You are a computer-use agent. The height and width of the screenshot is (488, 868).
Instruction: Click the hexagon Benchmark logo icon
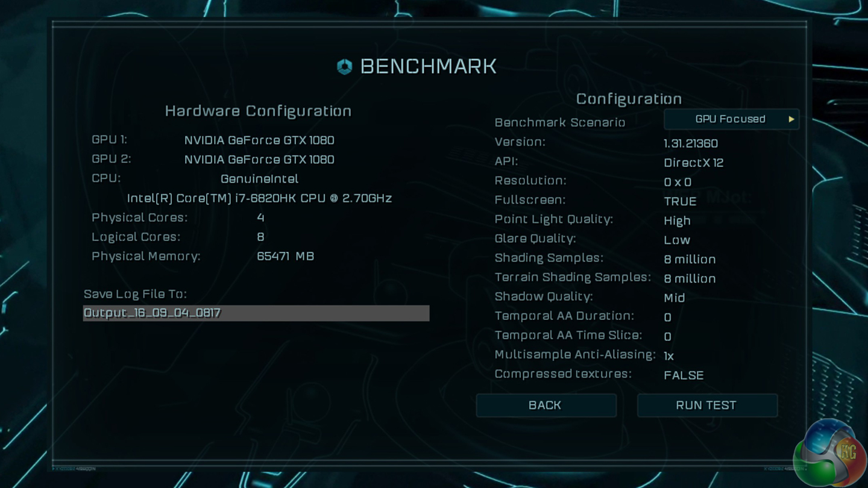[x=344, y=66]
